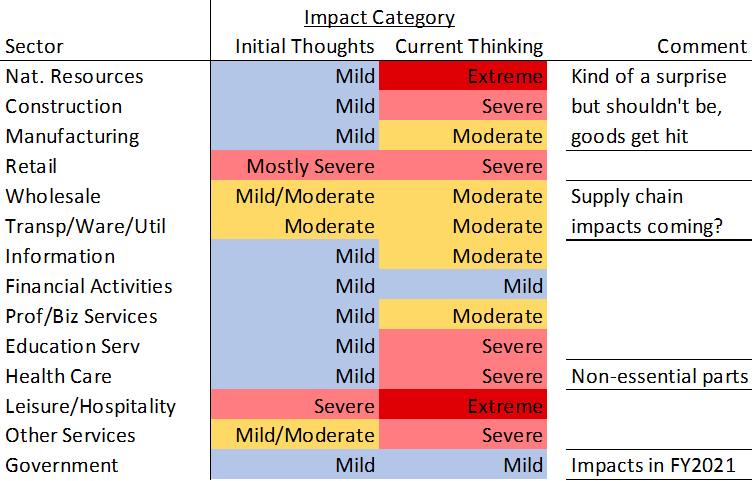Click Leisure/Hospitality's red Extreme cell
This screenshot has width=753, height=481.
tap(463, 406)
